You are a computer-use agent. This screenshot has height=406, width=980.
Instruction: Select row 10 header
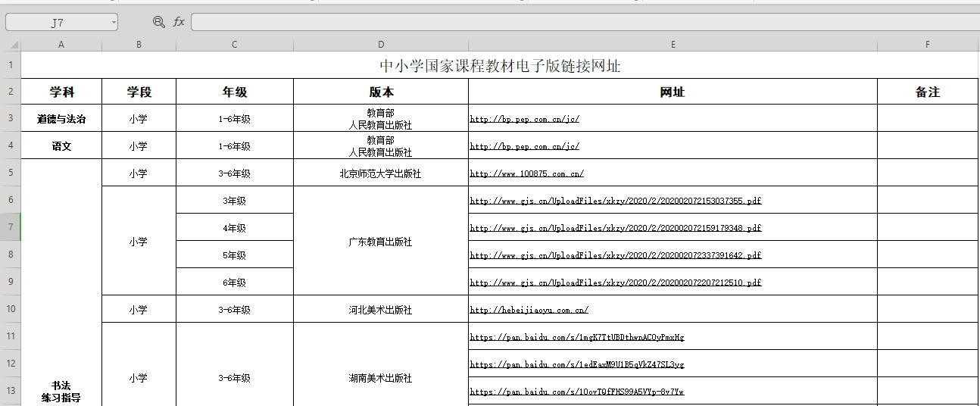(11, 309)
